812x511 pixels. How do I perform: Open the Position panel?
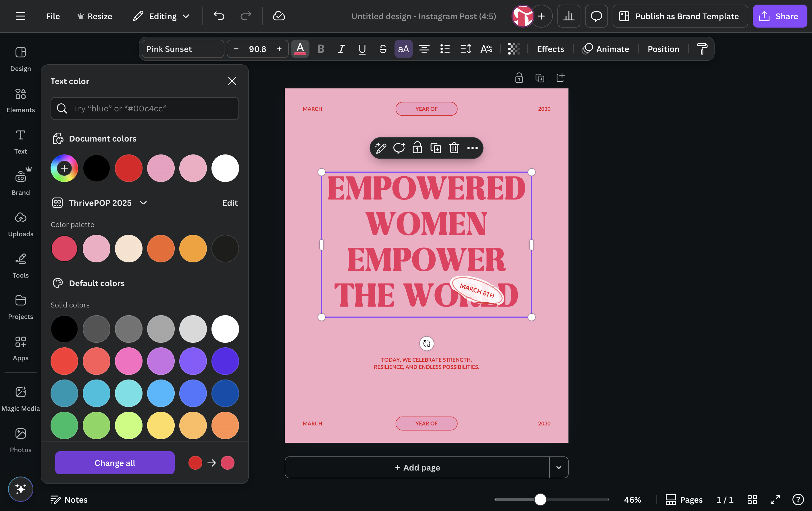click(x=663, y=49)
